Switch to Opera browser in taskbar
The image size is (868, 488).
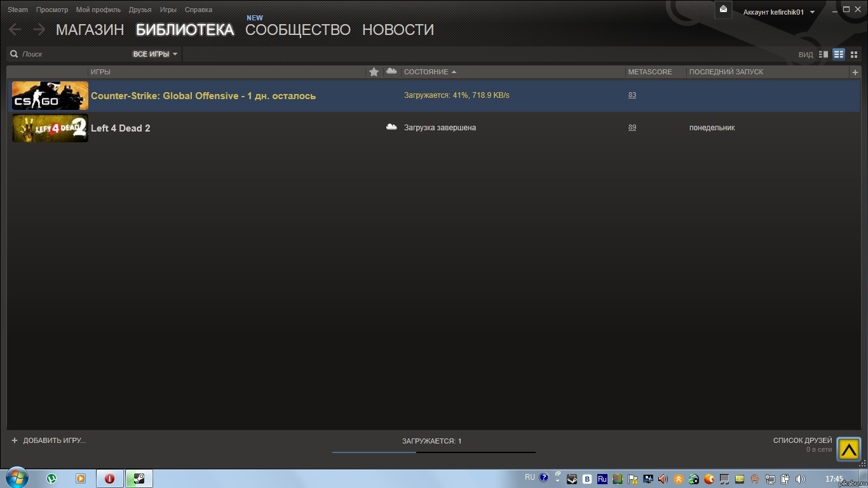109,478
